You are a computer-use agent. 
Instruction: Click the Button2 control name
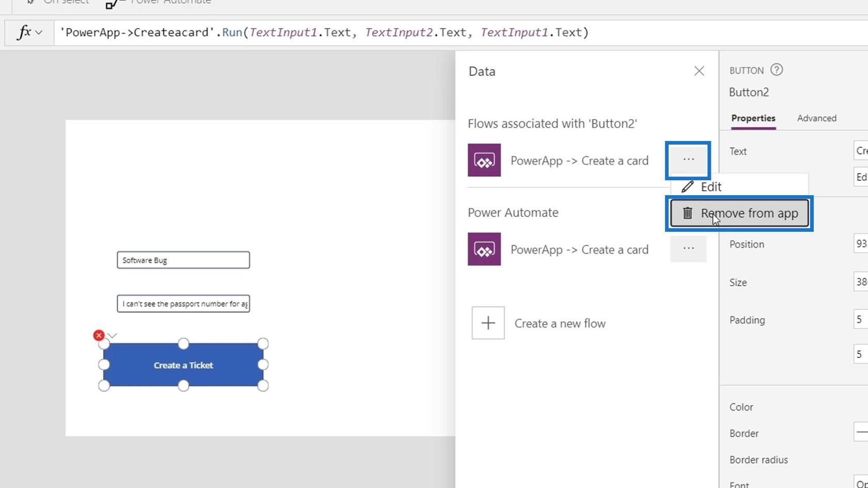point(749,92)
